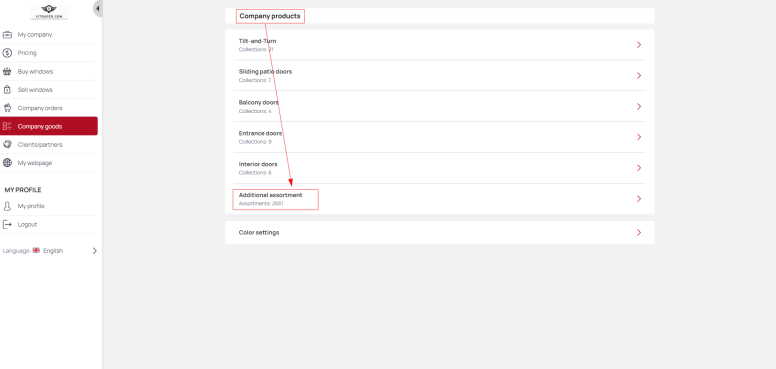Screen dimensions: 776x369
Task: Click the Buy windows basket icon
Action: [x=7, y=71]
